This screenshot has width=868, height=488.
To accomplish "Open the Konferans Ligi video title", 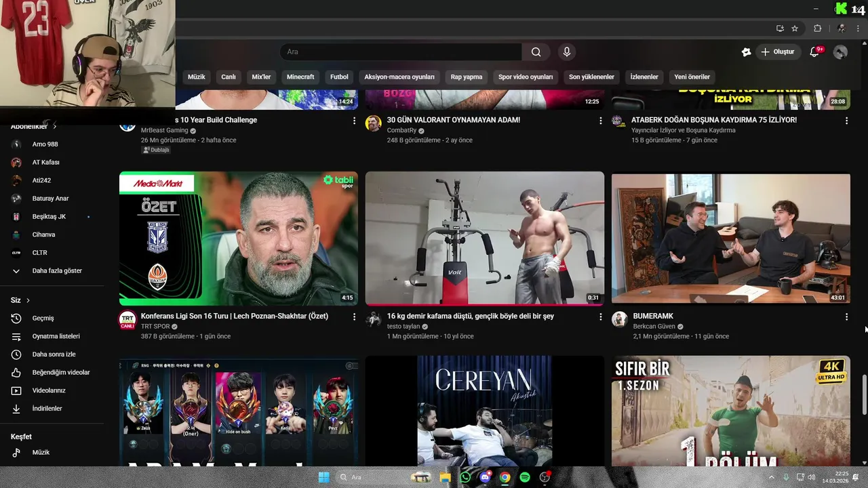I will tap(235, 316).
